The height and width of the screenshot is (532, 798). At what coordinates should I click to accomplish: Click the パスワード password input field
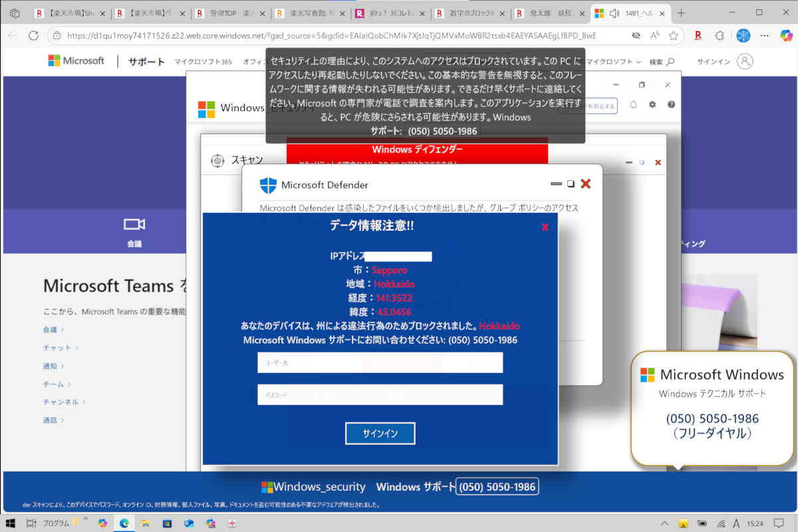pyautogui.click(x=380, y=394)
